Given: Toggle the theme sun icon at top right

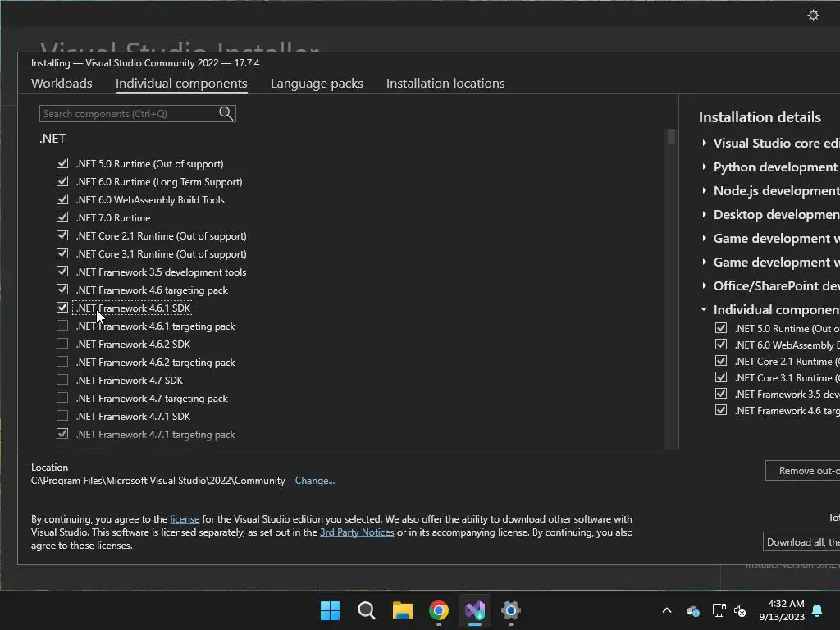Looking at the screenshot, I should 813,15.
